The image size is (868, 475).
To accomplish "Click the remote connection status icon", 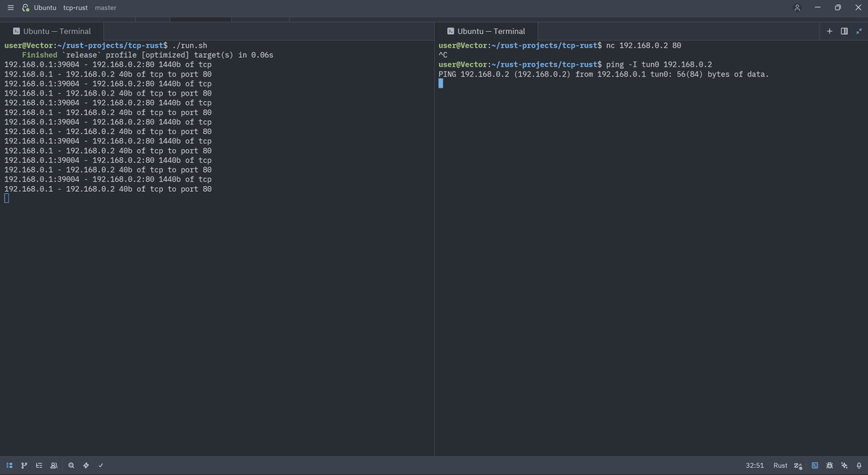I will (25, 7).
